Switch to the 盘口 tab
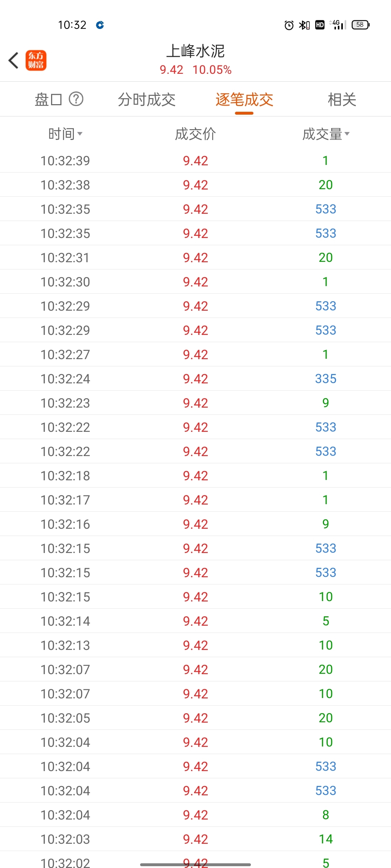The image size is (391, 868). pos(49,99)
